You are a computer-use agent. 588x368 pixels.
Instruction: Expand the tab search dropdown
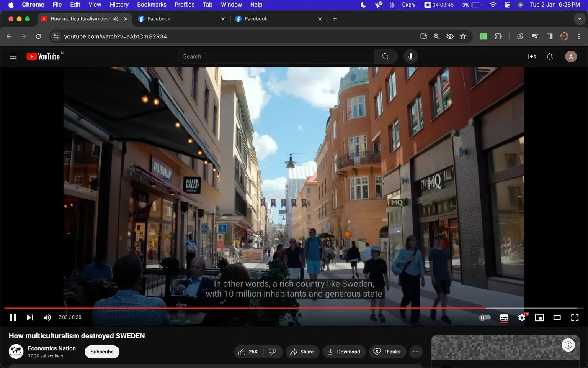(x=580, y=19)
